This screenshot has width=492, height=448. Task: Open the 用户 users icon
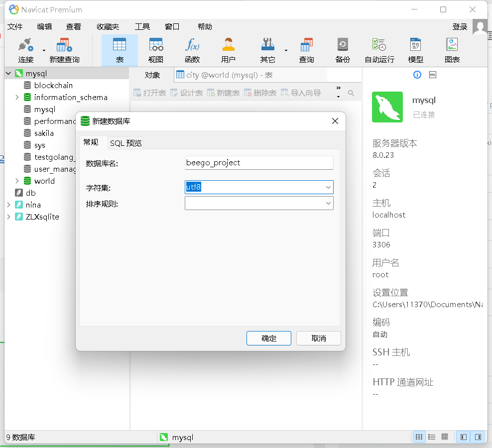tap(228, 50)
